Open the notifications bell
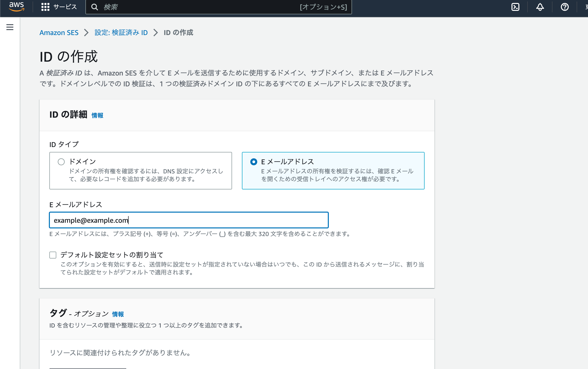Screen dimensions: 588x369 [540, 7]
